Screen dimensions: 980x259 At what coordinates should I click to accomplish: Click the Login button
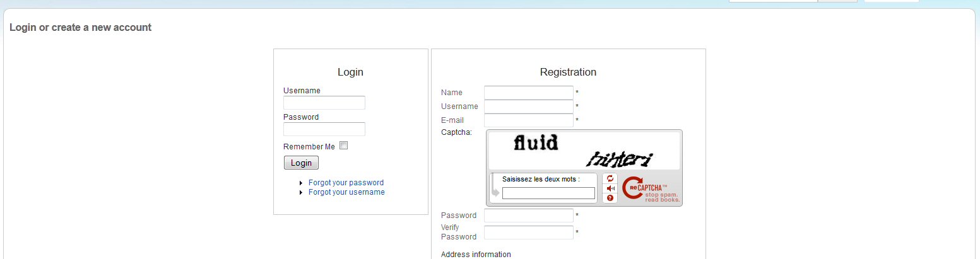(x=301, y=163)
